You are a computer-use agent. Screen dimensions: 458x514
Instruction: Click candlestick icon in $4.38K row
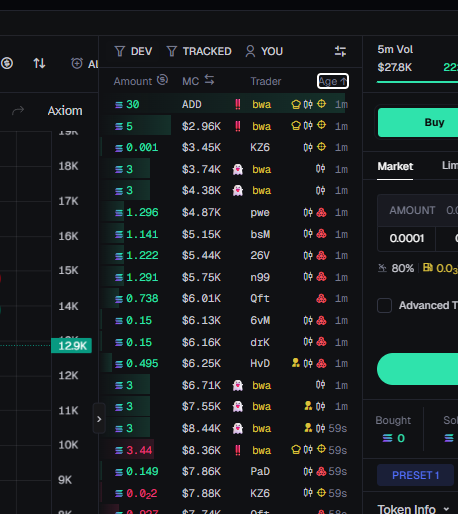click(x=320, y=191)
